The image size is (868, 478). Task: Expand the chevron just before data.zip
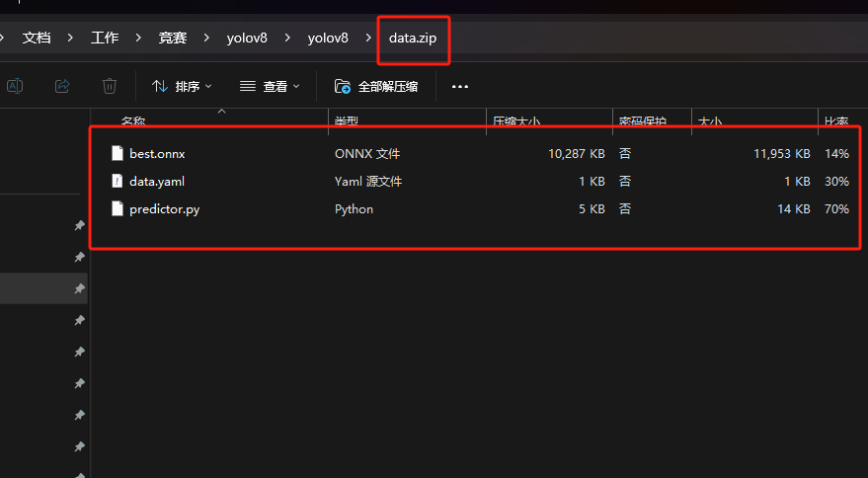tap(368, 39)
